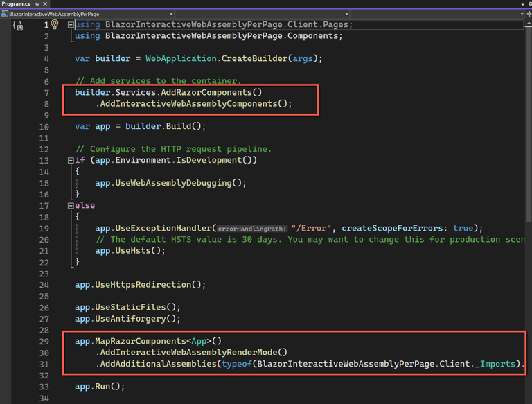
Task: Open the middle type navigation dropdown
Action: [x=347, y=14]
